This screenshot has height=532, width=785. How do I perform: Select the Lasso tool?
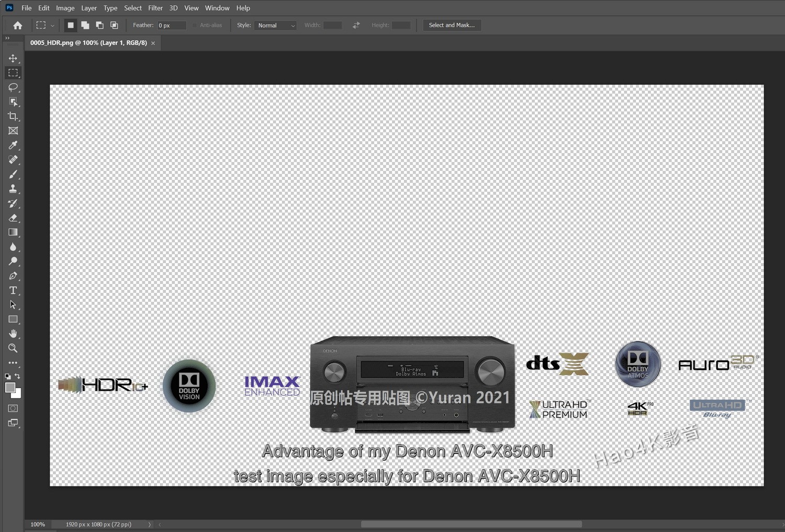coord(13,87)
